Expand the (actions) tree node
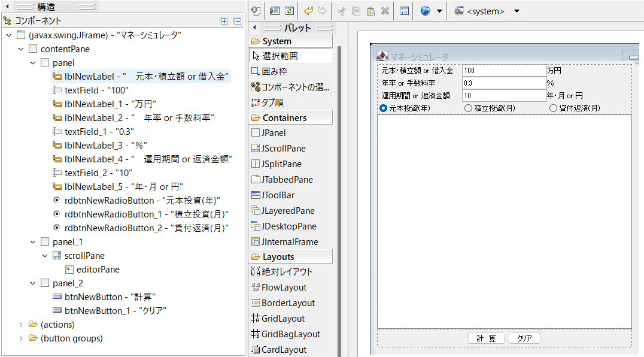The width and height of the screenshot is (644, 357). [21, 325]
